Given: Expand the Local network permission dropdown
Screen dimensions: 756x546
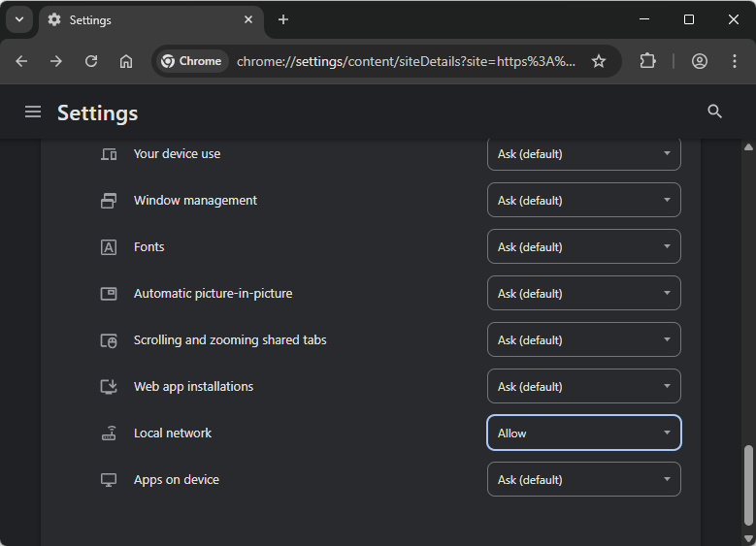Looking at the screenshot, I should pyautogui.click(x=583, y=434).
